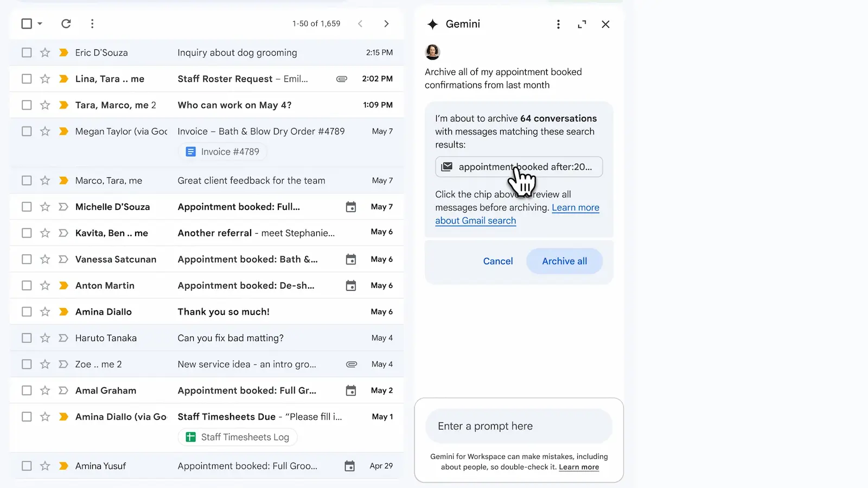868x488 pixels.
Task: Check the Tara, Marco email checkbox
Action: click(x=27, y=105)
